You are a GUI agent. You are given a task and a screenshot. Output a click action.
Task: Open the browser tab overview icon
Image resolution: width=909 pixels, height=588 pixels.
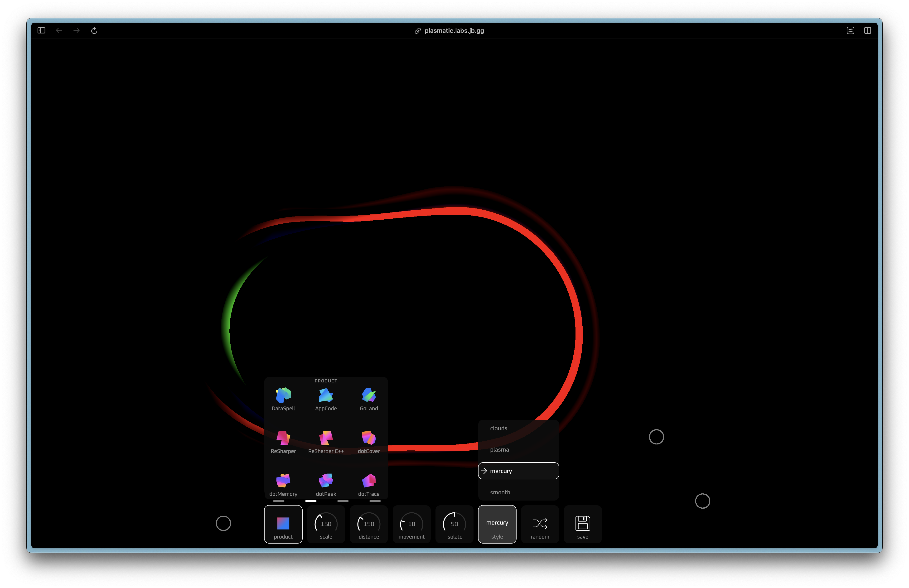pyautogui.click(x=867, y=31)
